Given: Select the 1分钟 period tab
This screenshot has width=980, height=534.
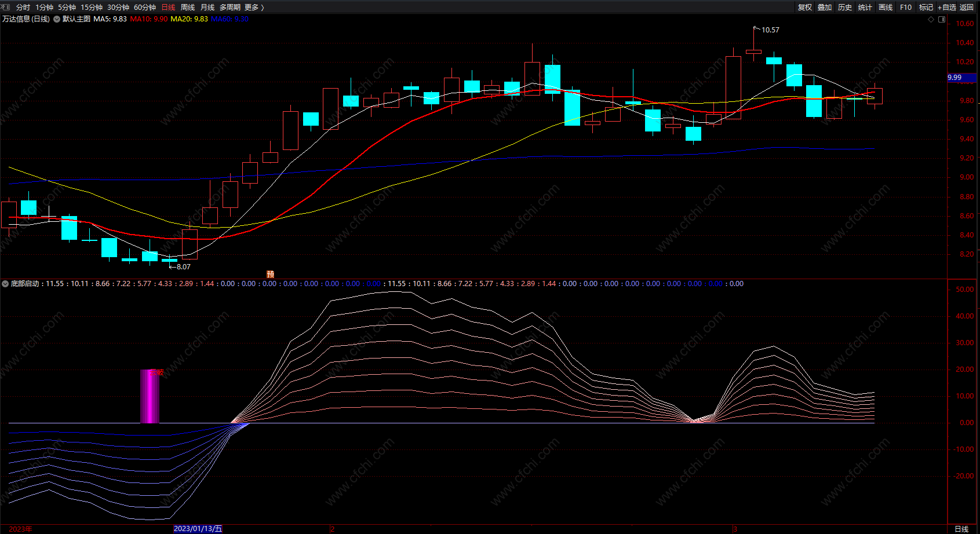Looking at the screenshot, I should (44, 7).
